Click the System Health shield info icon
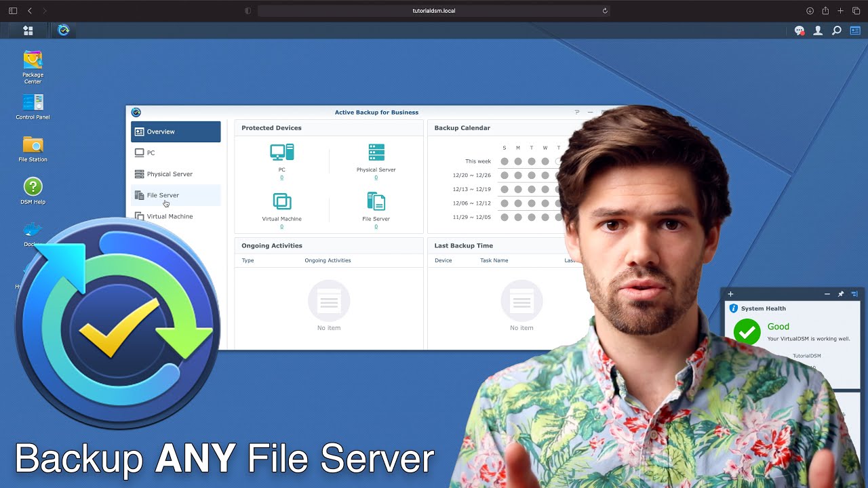Viewport: 868px width, 488px height. point(733,308)
